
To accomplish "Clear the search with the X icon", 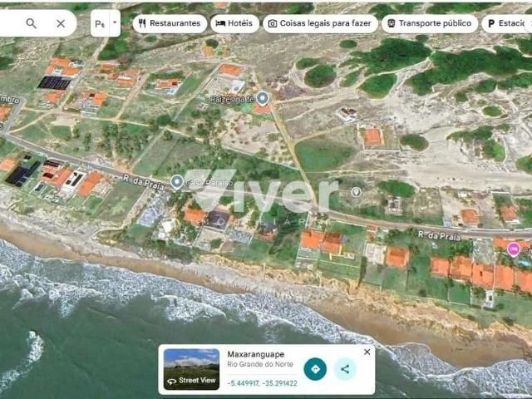I will pyautogui.click(x=61, y=23).
